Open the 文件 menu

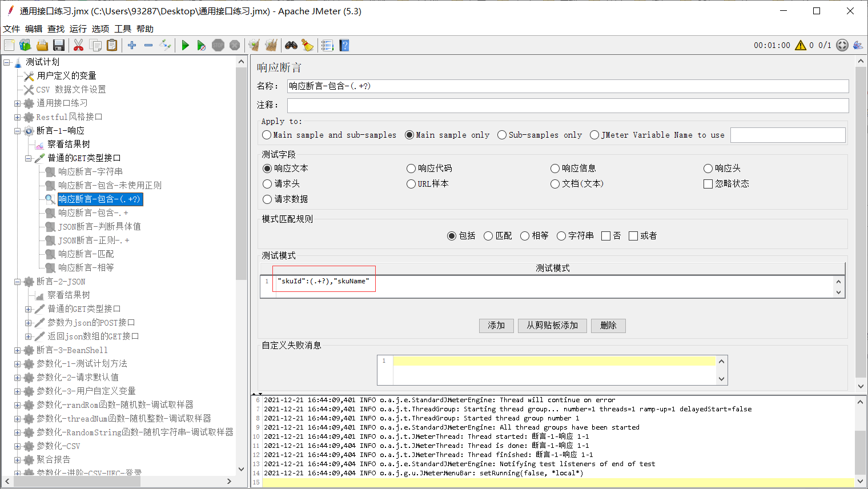(x=11, y=29)
